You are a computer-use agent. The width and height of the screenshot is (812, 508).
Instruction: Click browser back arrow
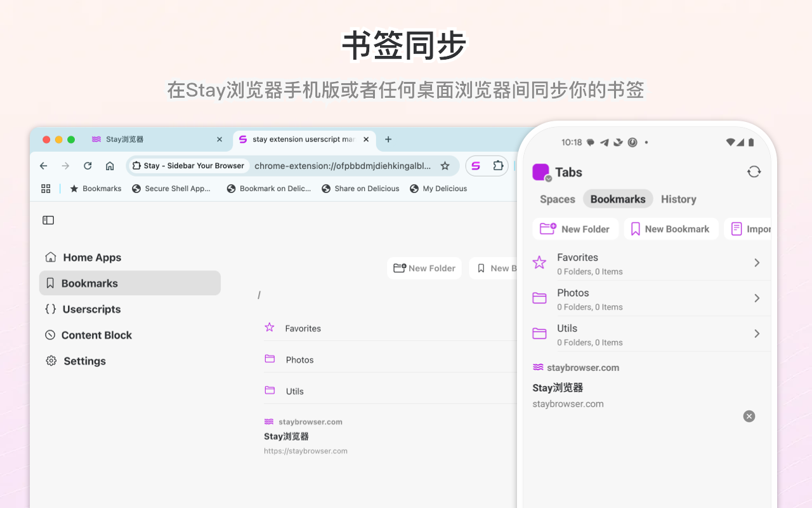coord(43,166)
